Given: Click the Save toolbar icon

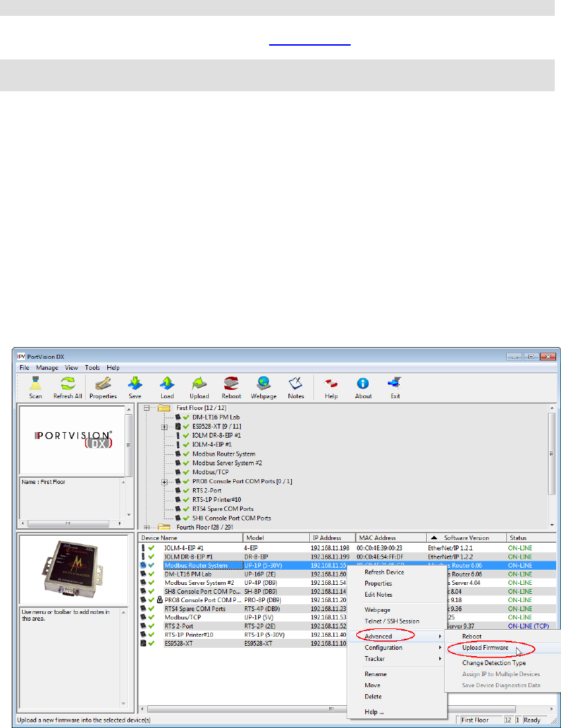Looking at the screenshot, I should click(135, 384).
